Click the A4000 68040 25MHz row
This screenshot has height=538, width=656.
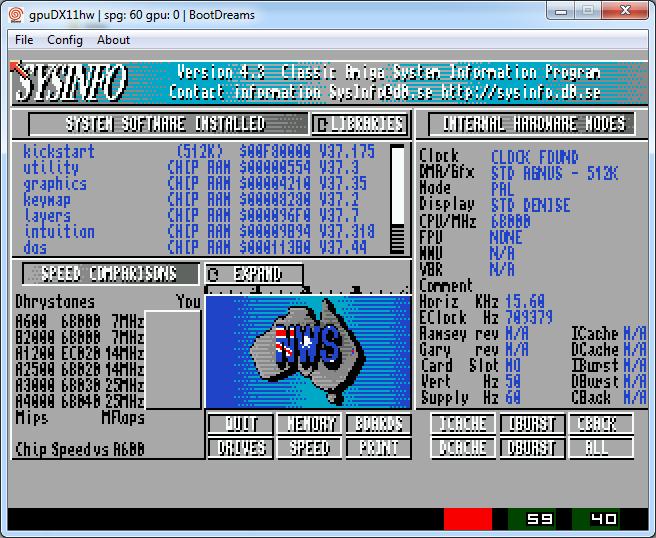coord(79,401)
